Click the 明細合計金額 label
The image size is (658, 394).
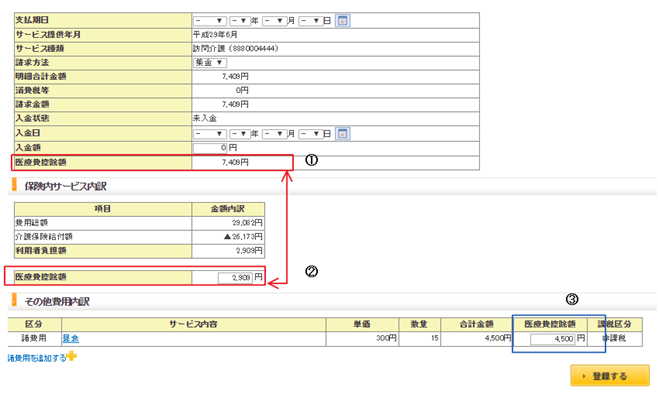click(41, 76)
